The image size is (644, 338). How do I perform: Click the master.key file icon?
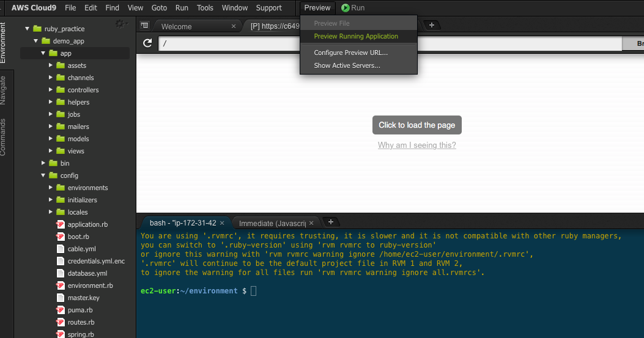(61, 298)
